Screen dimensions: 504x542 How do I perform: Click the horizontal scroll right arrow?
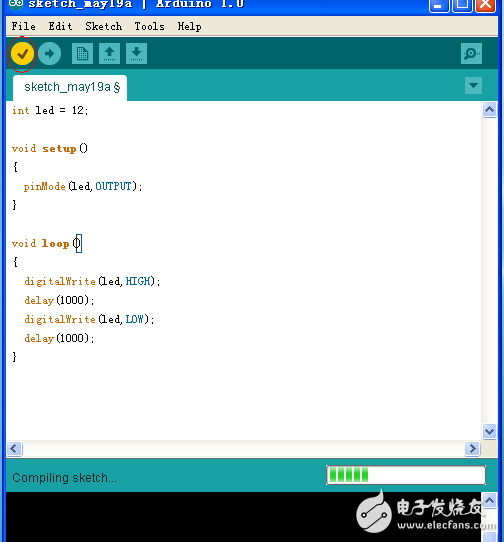point(472,449)
